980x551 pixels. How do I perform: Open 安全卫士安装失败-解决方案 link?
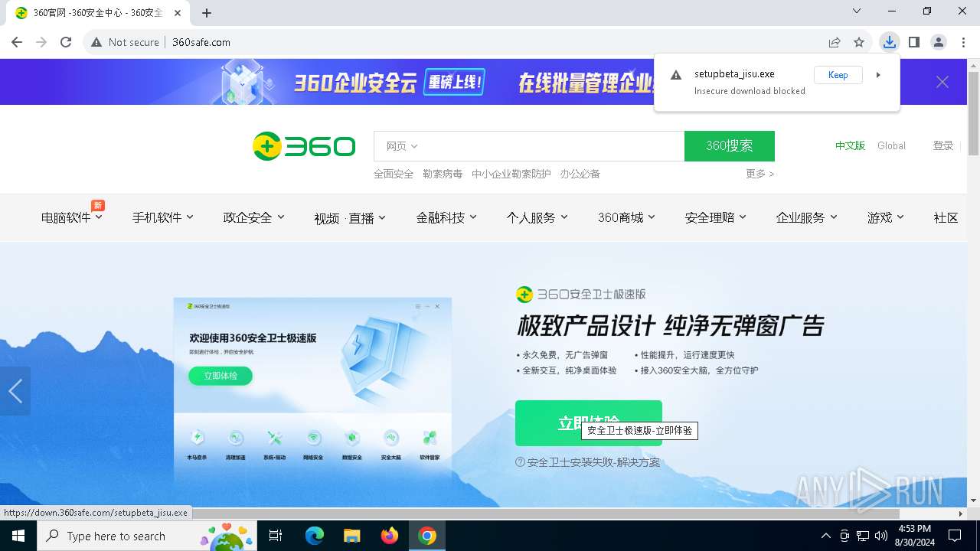tap(588, 462)
